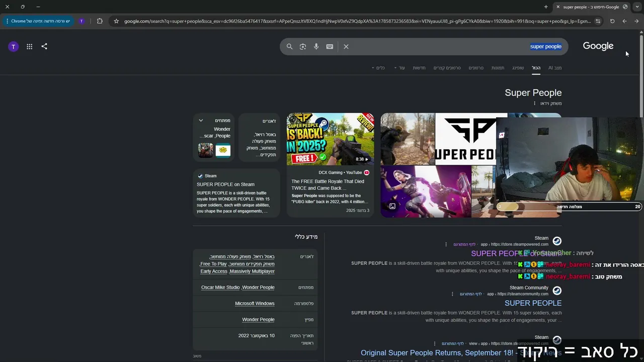Open the 'באטל רויאל' genre link
Image resolution: width=644 pixels, height=362 pixels.
tap(264, 257)
